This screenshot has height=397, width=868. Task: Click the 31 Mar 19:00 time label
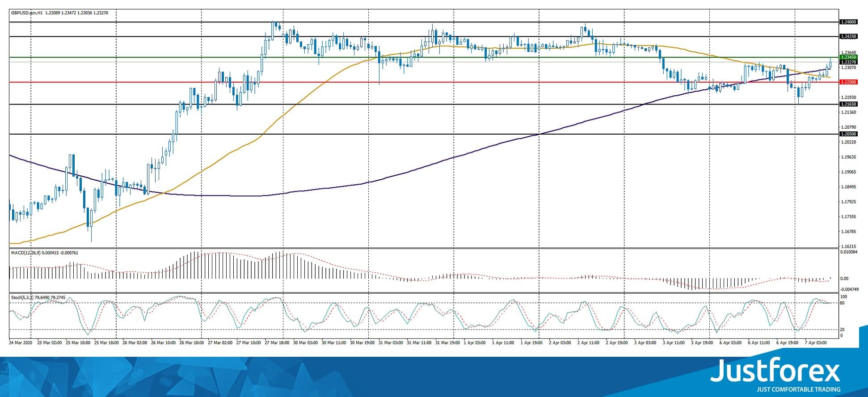click(x=449, y=343)
